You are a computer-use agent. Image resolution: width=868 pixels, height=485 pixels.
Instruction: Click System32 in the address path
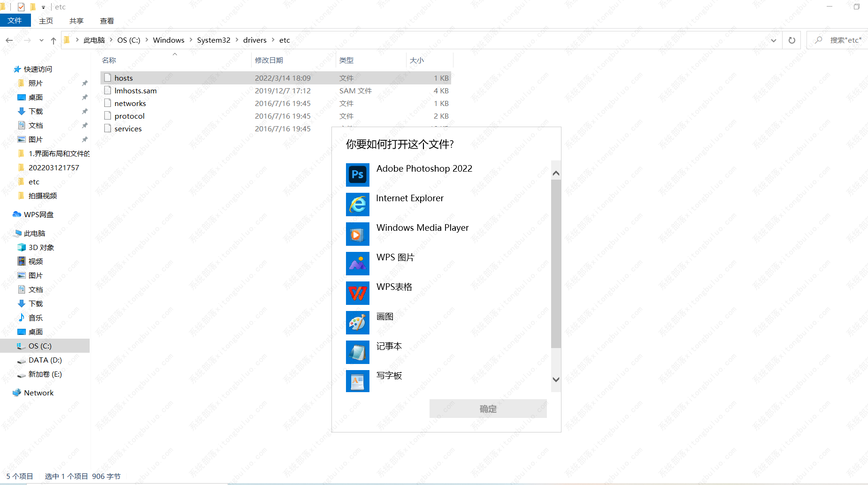click(214, 40)
